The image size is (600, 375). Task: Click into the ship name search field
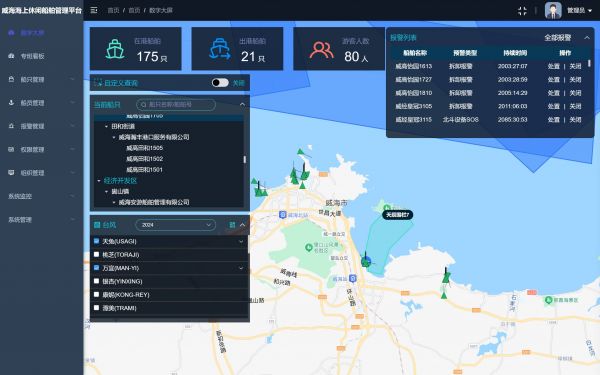(176, 104)
